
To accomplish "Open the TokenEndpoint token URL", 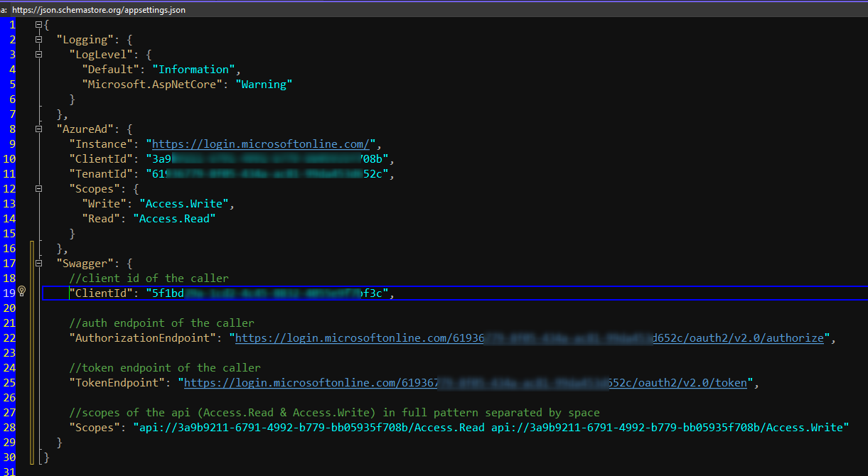I will coord(466,383).
